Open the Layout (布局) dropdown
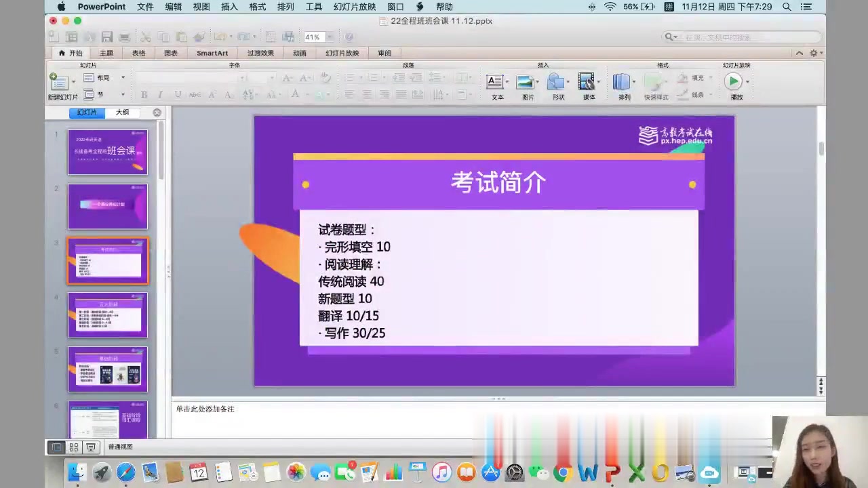The width and height of the screenshot is (868, 488). click(104, 78)
